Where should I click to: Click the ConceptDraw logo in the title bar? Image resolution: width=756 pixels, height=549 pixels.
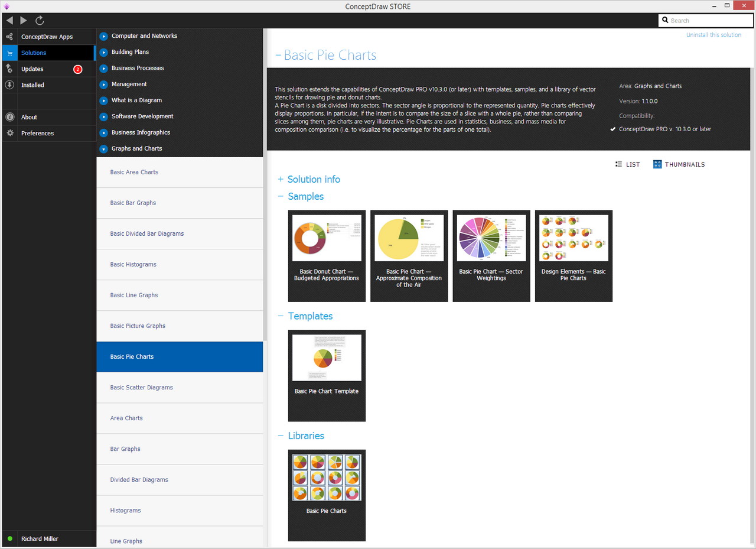point(6,7)
